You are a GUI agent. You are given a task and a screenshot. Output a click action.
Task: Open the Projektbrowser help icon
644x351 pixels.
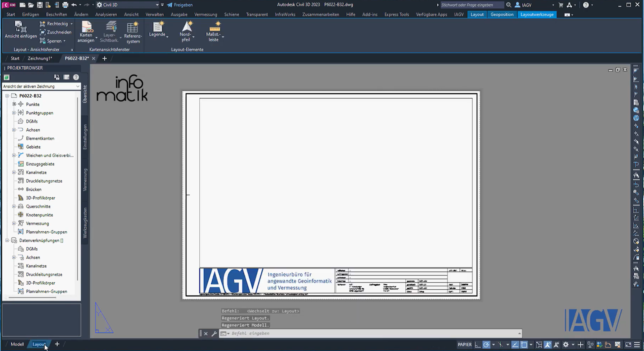tap(76, 77)
